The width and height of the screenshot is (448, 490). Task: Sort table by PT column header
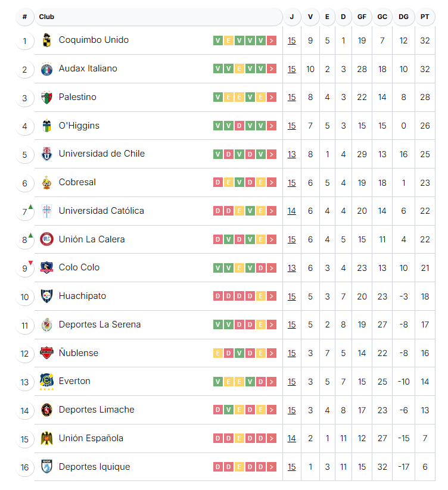point(425,17)
